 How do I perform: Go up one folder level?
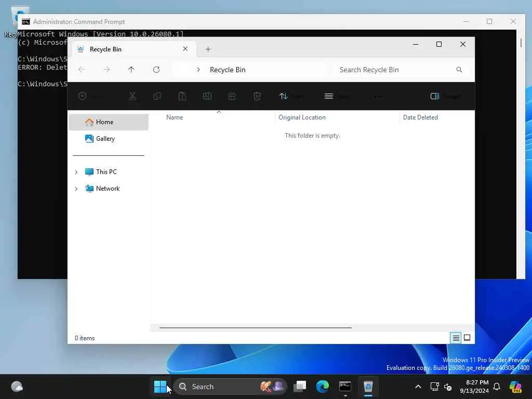(x=131, y=70)
